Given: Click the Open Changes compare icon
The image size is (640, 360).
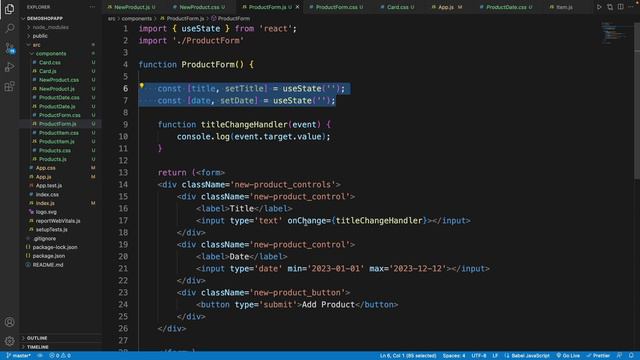Looking at the screenshot, I should [610, 7].
